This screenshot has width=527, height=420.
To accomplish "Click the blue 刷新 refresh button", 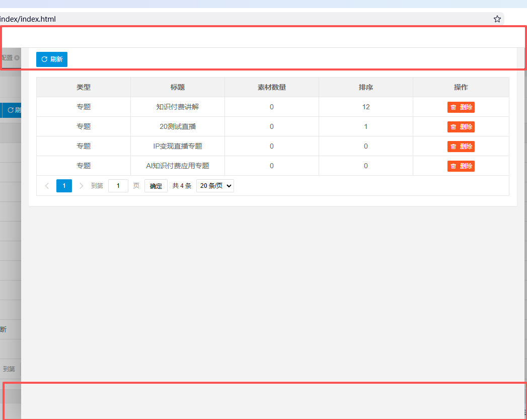I will 52,59.
